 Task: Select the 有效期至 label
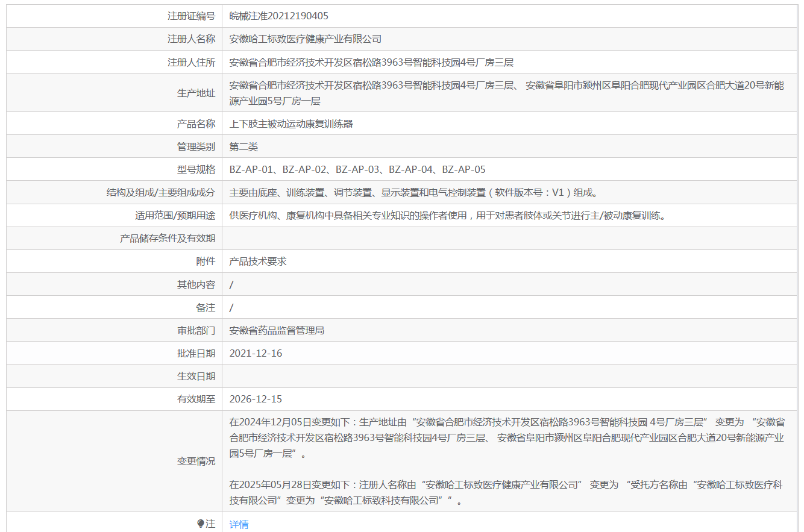pyautogui.click(x=196, y=399)
